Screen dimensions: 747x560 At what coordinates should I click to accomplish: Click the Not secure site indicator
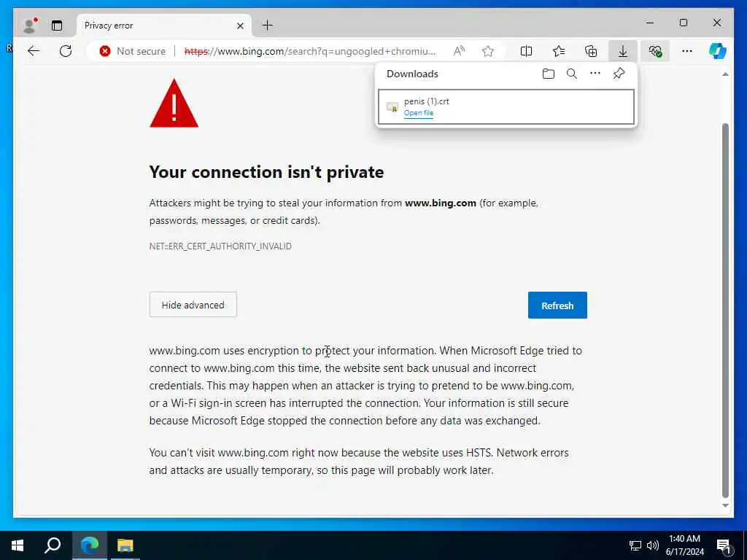[133, 51]
